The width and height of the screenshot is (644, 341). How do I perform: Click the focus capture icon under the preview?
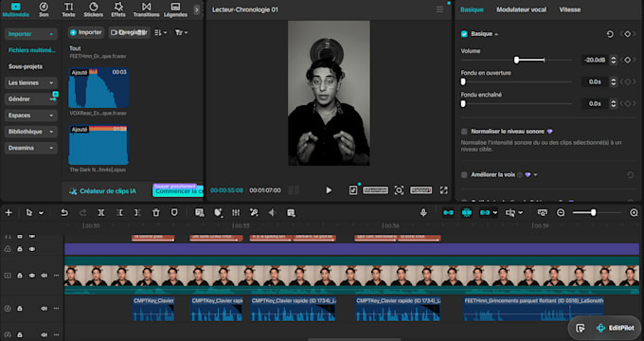(x=399, y=190)
